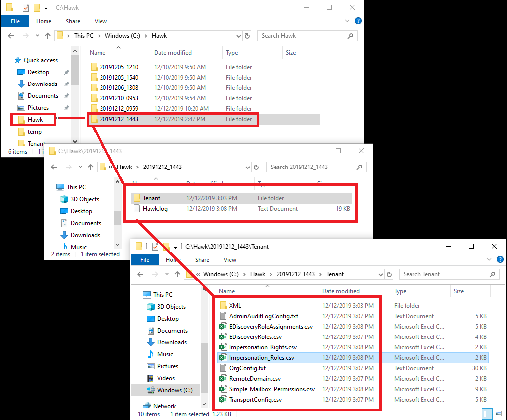Sort by Size in Tenant window
The width and height of the screenshot is (507, 420).
(459, 291)
